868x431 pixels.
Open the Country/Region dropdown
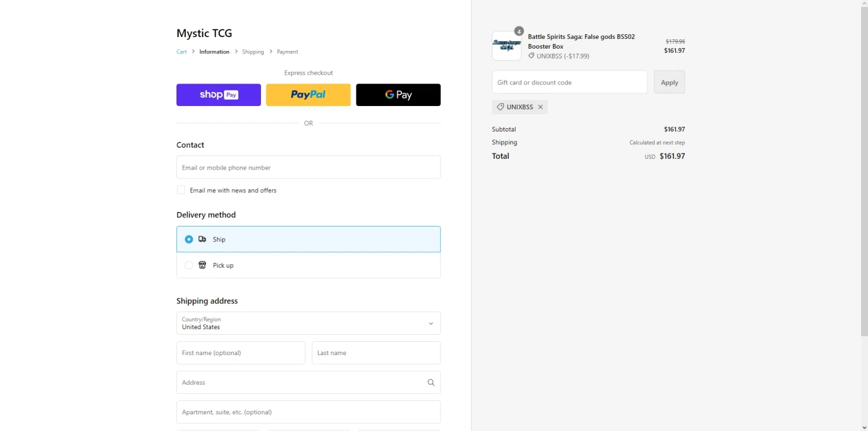click(x=308, y=323)
